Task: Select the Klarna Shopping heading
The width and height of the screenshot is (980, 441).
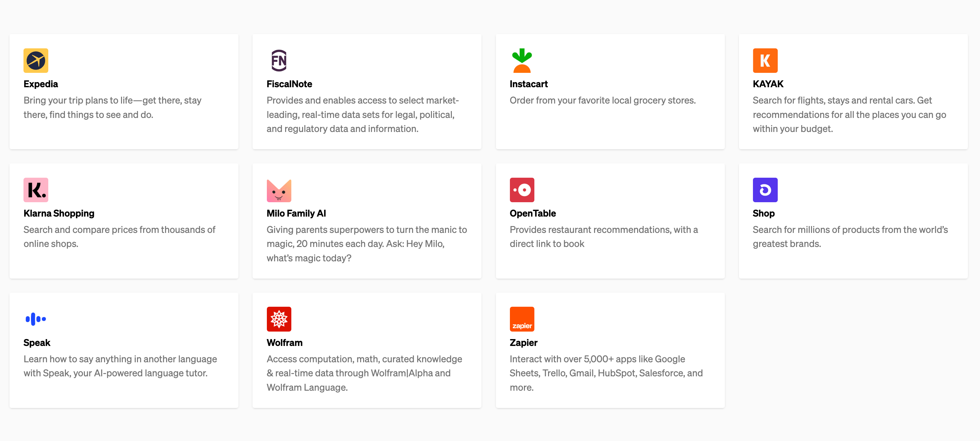Action: (59, 213)
